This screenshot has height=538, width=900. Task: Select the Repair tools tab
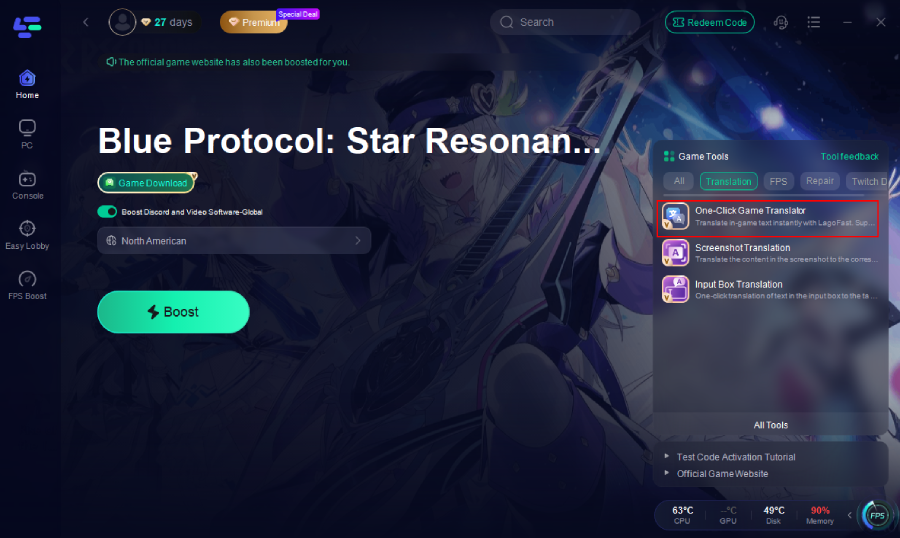(820, 181)
